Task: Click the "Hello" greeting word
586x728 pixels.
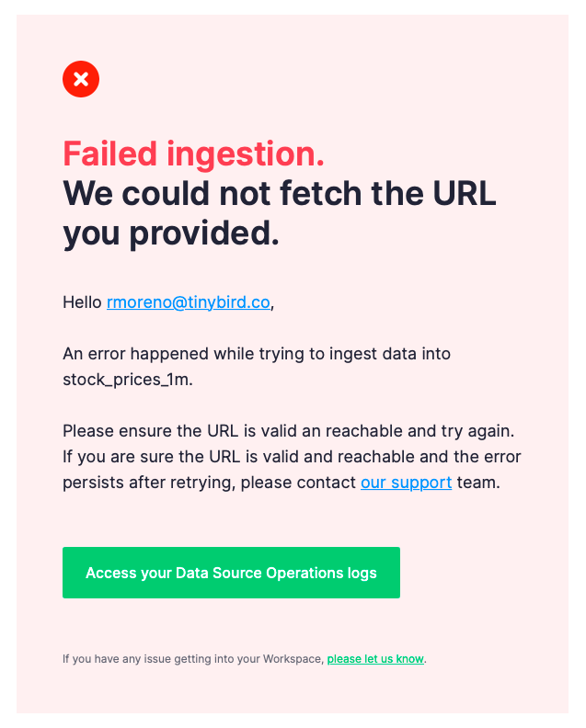Action: [x=82, y=302]
